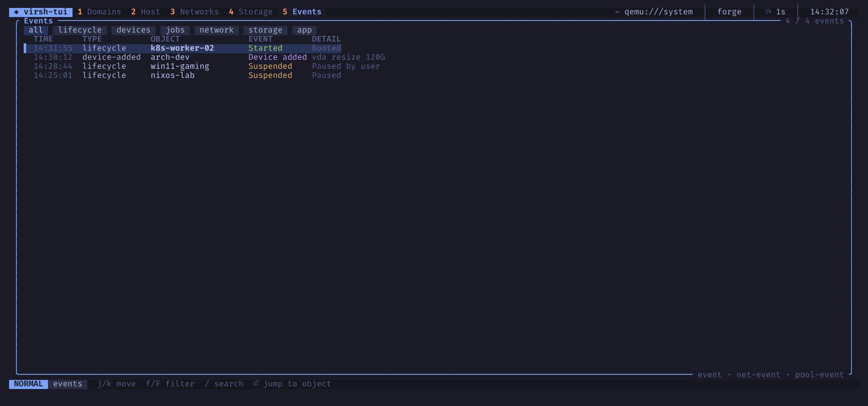
Task: Click the 'f/F filter' hint
Action: [170, 384]
